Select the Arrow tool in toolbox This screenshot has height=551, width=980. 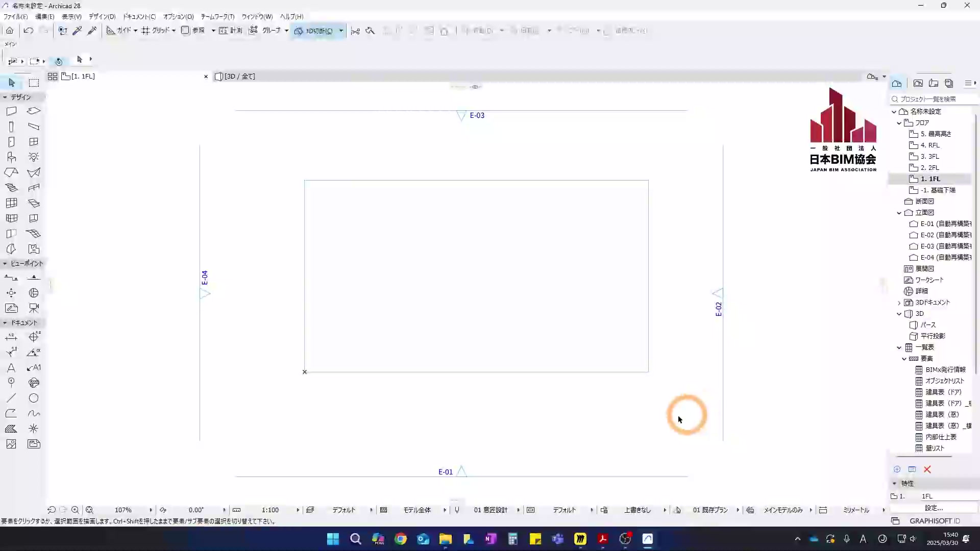click(12, 83)
